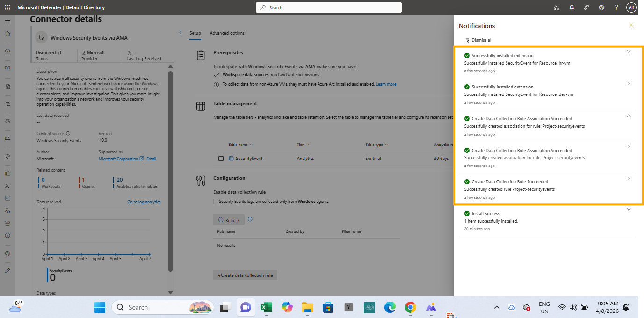Image resolution: width=644 pixels, height=318 pixels.
Task: Toggle the hamburger navigation menu
Action: click(7, 22)
